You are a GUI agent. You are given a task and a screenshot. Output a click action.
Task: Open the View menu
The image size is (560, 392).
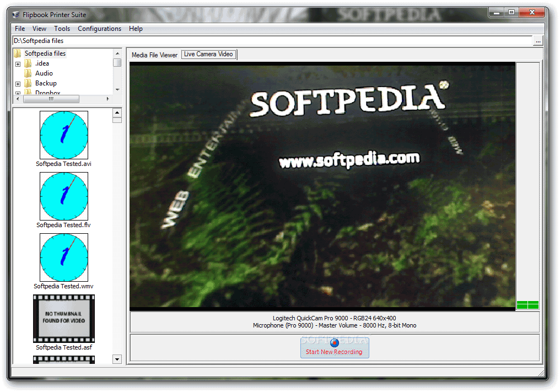(x=39, y=29)
